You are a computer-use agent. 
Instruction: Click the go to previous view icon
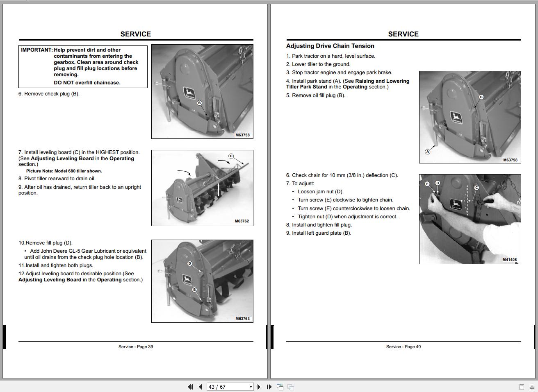click(x=280, y=387)
